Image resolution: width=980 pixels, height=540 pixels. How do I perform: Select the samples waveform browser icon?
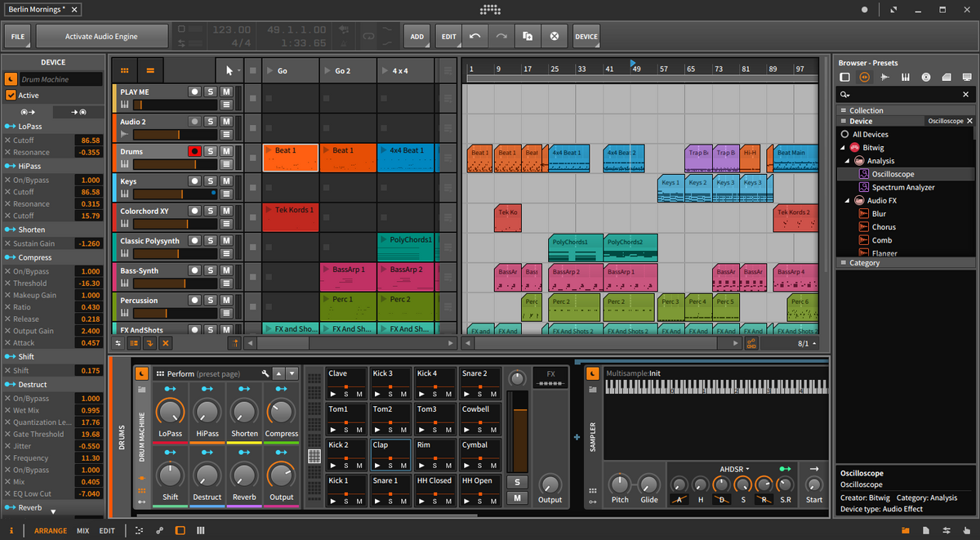click(885, 78)
